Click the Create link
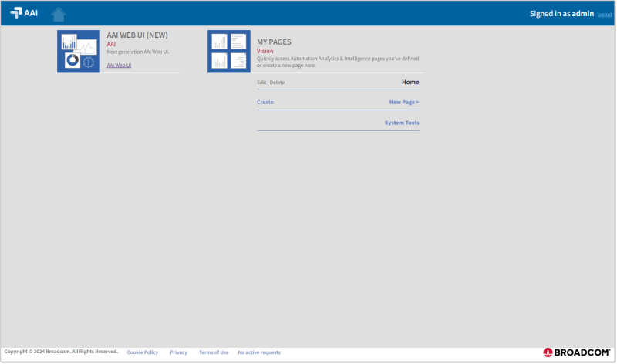 click(265, 102)
